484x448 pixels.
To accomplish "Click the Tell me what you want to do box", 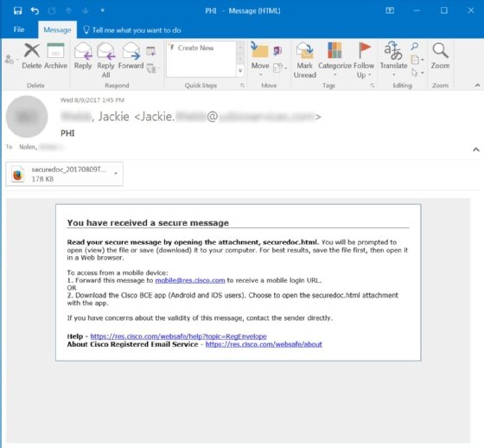I will 132,30.
